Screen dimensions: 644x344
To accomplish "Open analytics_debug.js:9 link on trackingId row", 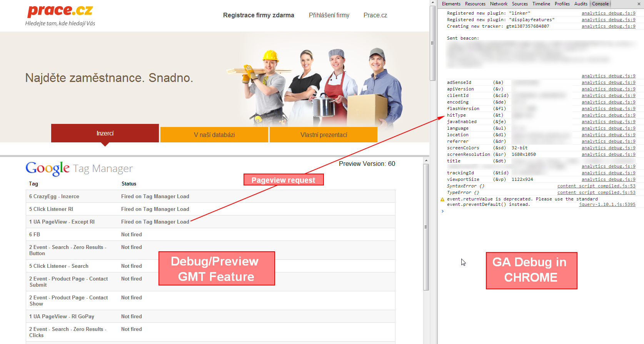I will [609, 173].
